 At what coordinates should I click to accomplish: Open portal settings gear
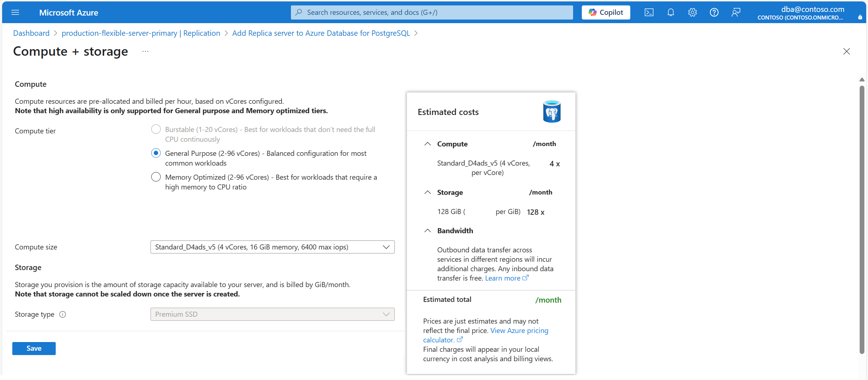tap(692, 13)
